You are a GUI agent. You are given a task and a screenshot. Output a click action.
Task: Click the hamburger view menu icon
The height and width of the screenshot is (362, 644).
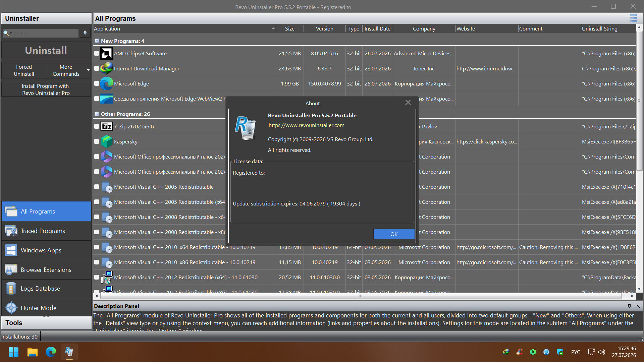[633, 18]
